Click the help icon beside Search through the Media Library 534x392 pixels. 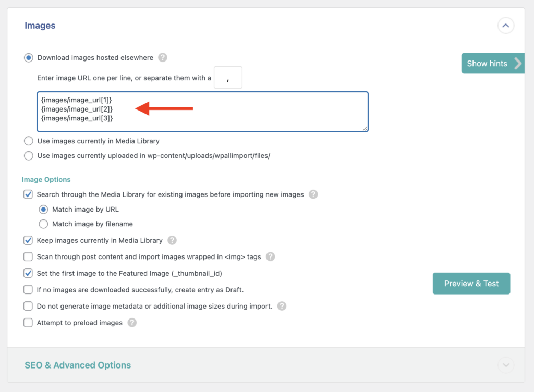pos(313,194)
